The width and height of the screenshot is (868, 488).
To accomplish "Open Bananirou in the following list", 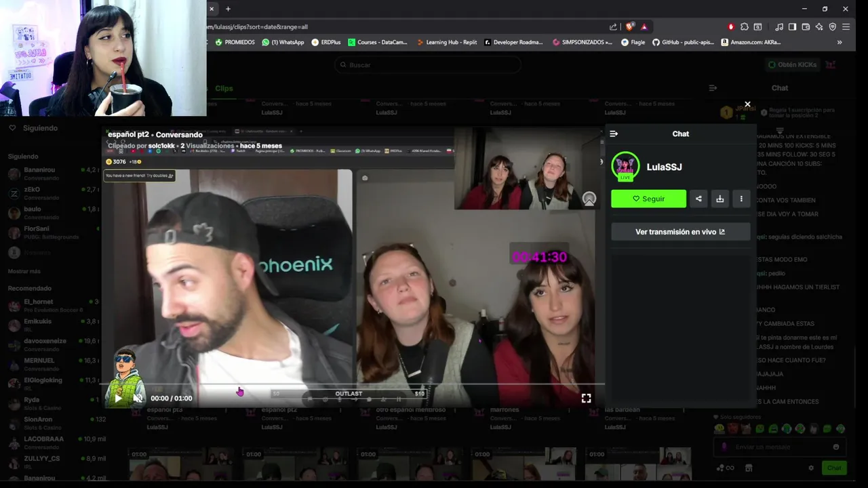I will (53, 174).
